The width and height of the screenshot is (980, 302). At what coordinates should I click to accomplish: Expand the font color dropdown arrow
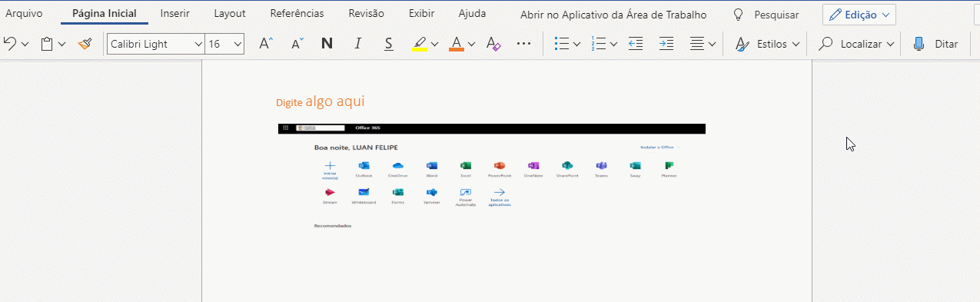coord(472,45)
